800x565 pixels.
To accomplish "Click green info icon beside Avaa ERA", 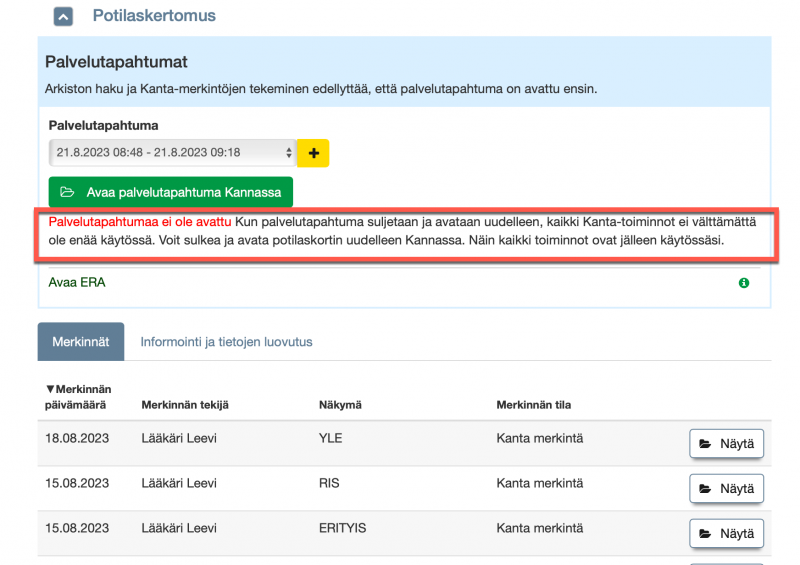I will tap(743, 284).
